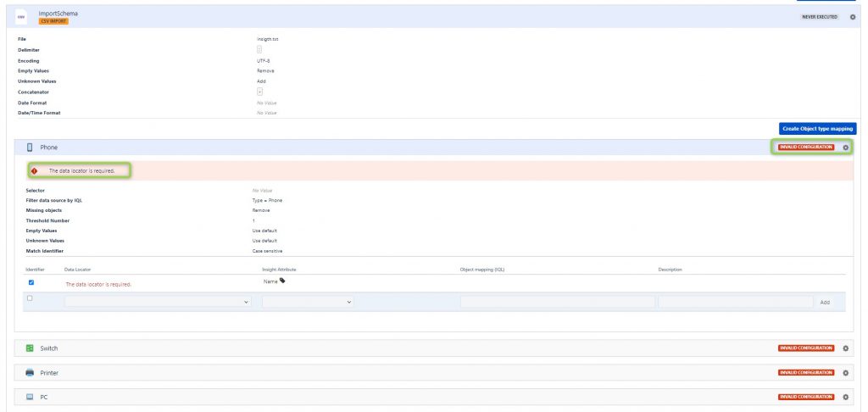Uncheck the Identifier checkbox for Name attribute
The height and width of the screenshot is (412, 868).
[x=31, y=282]
